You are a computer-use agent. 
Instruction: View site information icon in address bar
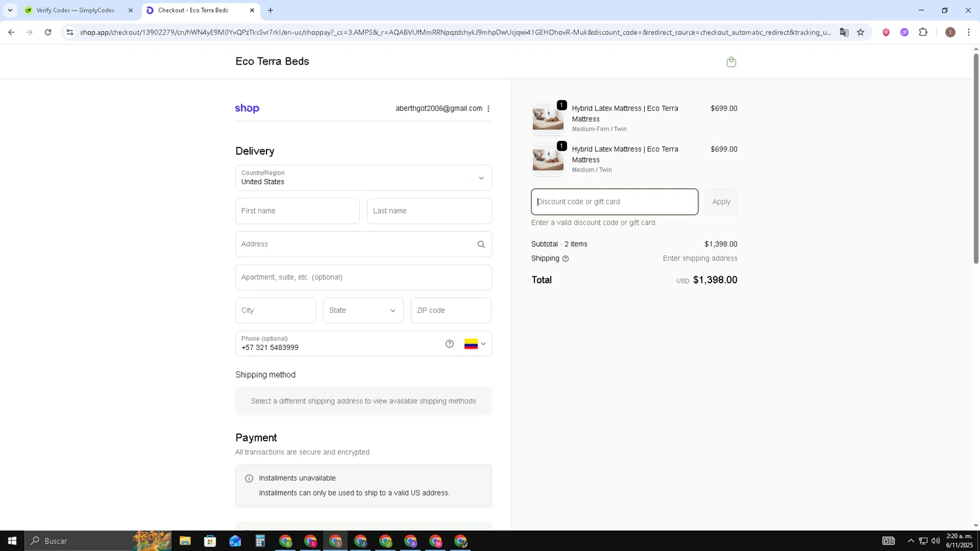pyautogui.click(x=70, y=32)
